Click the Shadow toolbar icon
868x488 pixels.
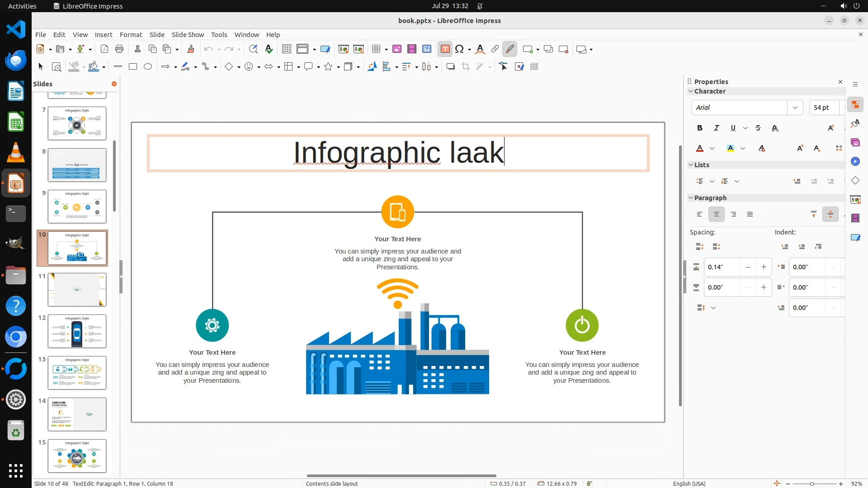pos(450,67)
